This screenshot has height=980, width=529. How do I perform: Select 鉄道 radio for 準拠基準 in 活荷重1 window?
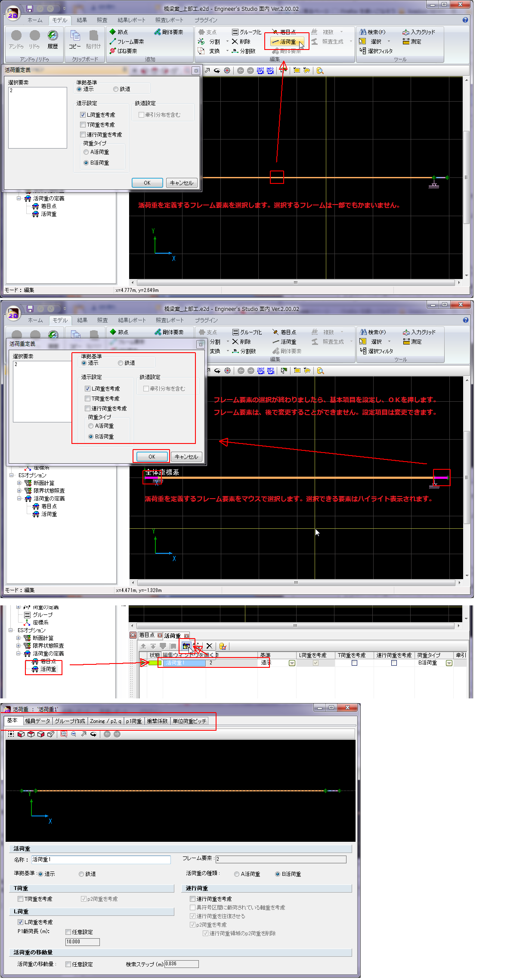(x=81, y=874)
